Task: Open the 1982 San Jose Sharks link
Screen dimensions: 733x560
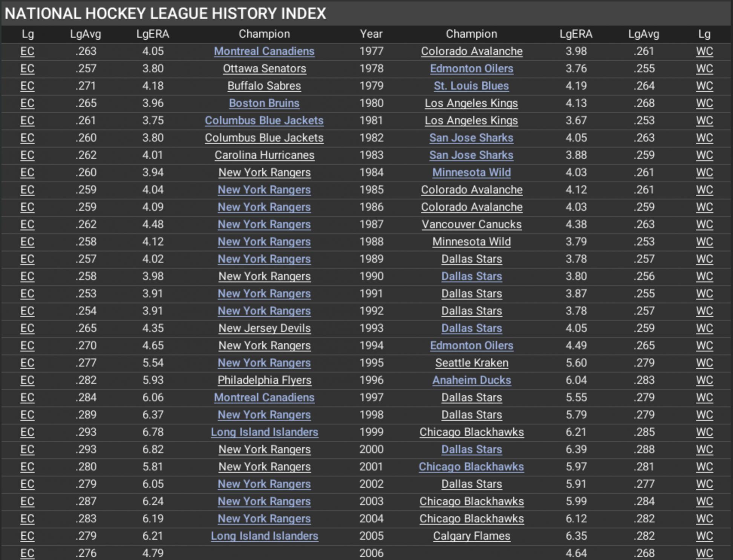Action: [471, 138]
